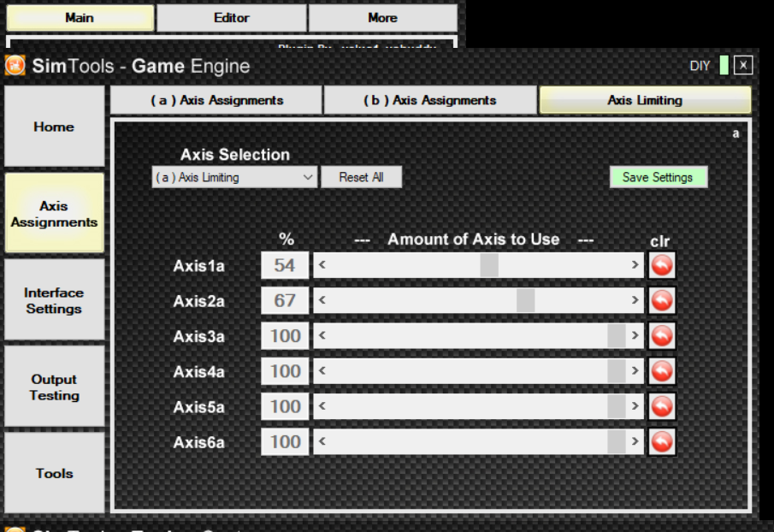This screenshot has height=532, width=774.
Task: Click the 'Axis1a' row label
Action: (x=199, y=266)
